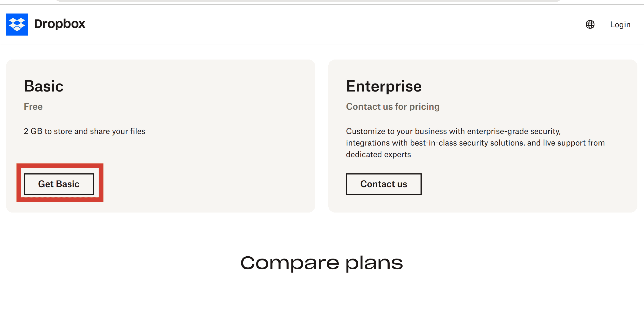Select the Basic plan heading

[44, 86]
